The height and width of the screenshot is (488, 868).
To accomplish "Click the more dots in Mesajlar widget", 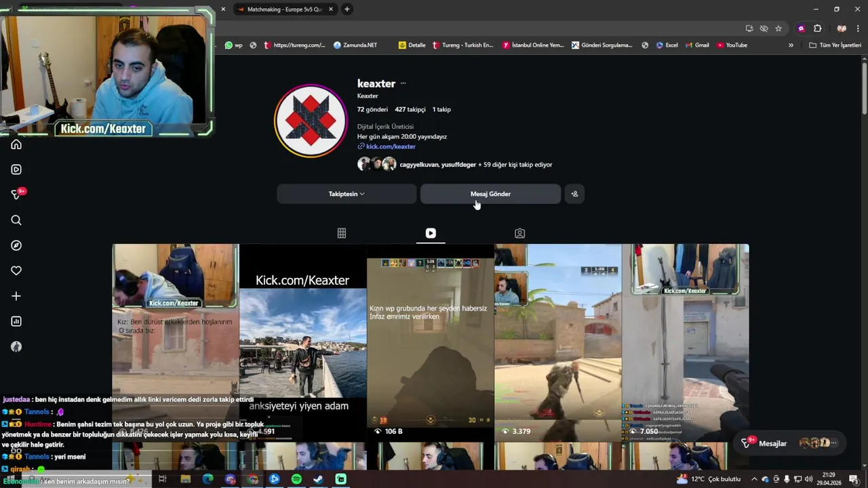I will [834, 443].
